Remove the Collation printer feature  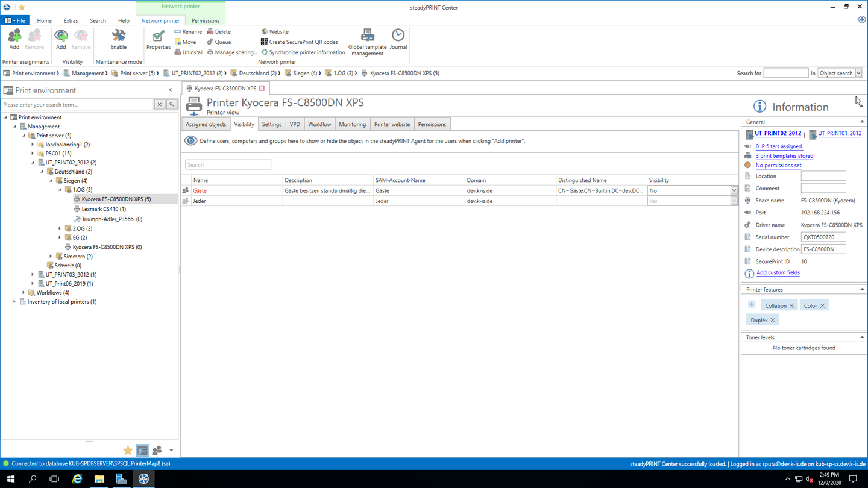[792, 306]
